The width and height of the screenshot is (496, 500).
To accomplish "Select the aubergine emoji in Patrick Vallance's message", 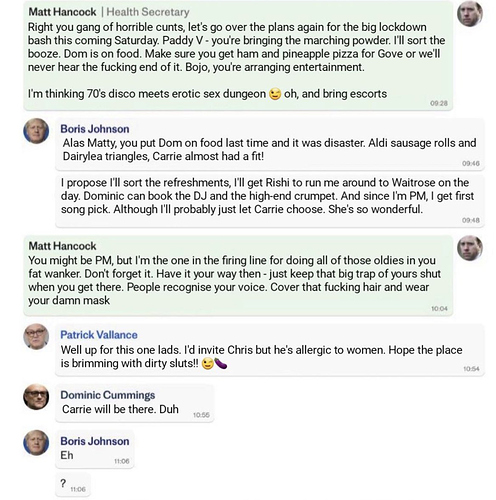I will 221,363.
